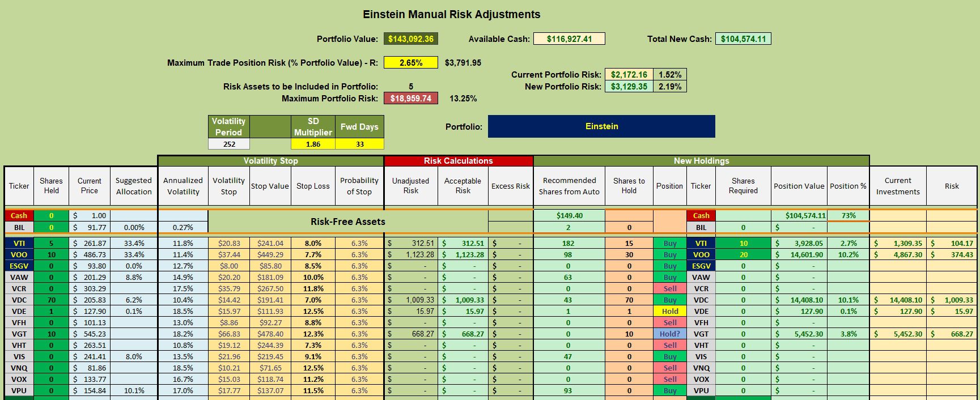The image size is (980, 400).
Task: Select the VDC ticker in the left column
Action: pos(19,300)
